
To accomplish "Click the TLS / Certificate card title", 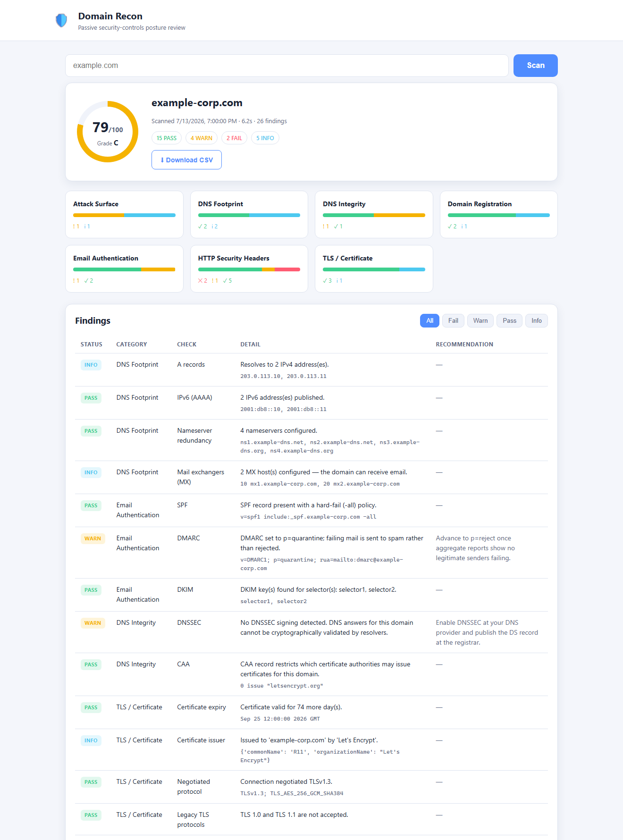I will click(348, 258).
